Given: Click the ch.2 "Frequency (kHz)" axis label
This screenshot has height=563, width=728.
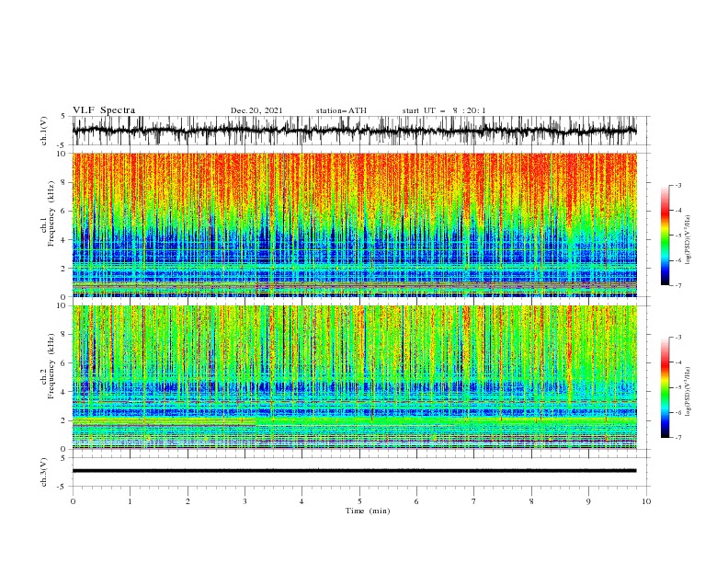Looking at the screenshot, I should (x=51, y=366).
